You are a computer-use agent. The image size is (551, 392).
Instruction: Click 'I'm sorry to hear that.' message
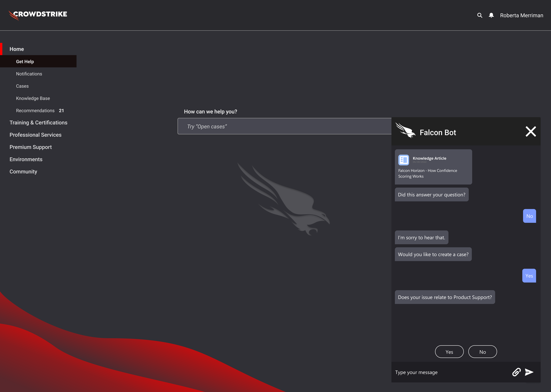click(x=421, y=237)
